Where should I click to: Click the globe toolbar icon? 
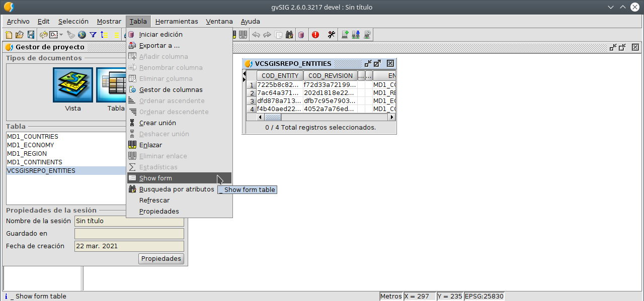point(82,35)
